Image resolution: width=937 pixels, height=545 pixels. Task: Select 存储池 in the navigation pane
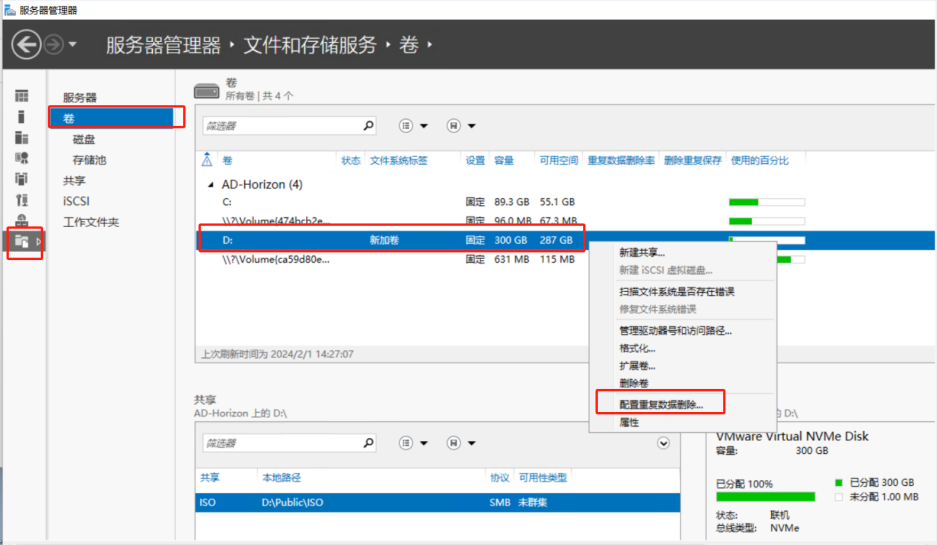[89, 160]
